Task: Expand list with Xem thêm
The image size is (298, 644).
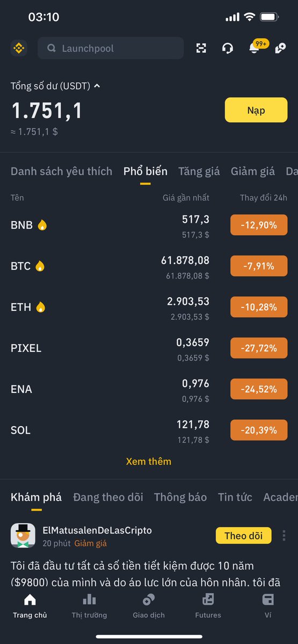Action: coord(149,462)
